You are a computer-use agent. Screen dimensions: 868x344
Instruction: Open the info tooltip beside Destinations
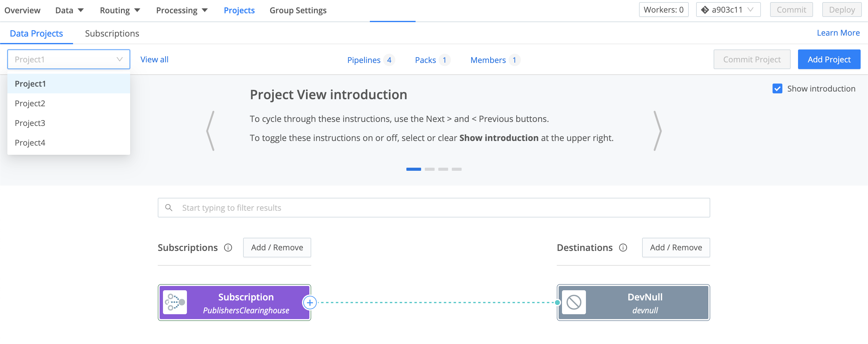click(623, 248)
